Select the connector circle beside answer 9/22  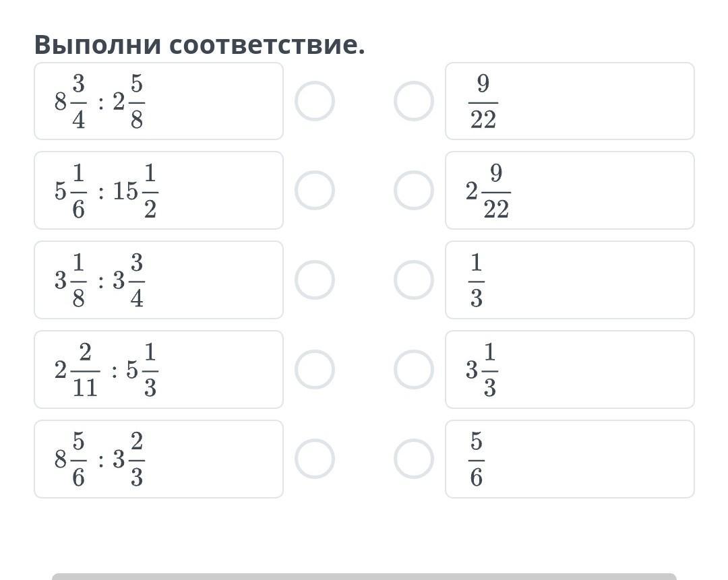point(414,101)
